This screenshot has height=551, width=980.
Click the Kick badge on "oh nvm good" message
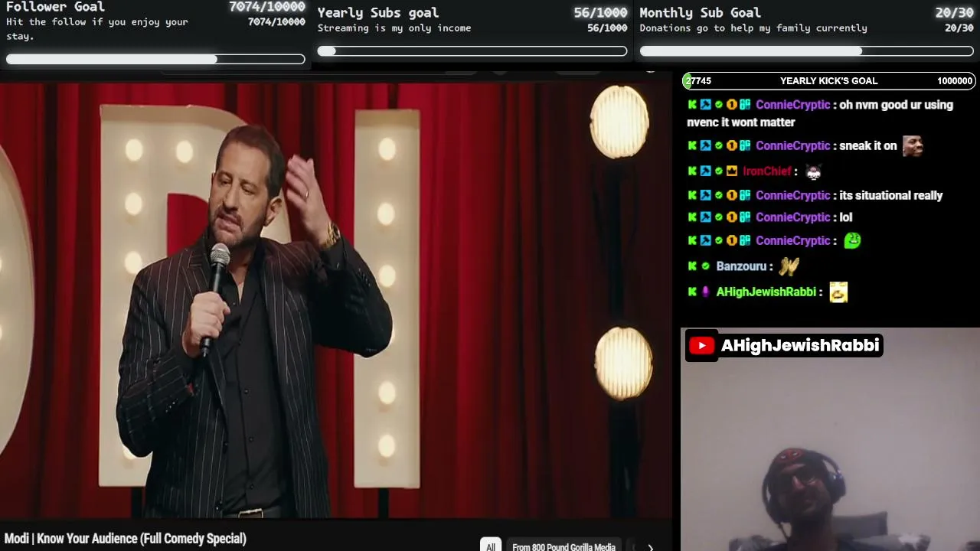click(692, 105)
